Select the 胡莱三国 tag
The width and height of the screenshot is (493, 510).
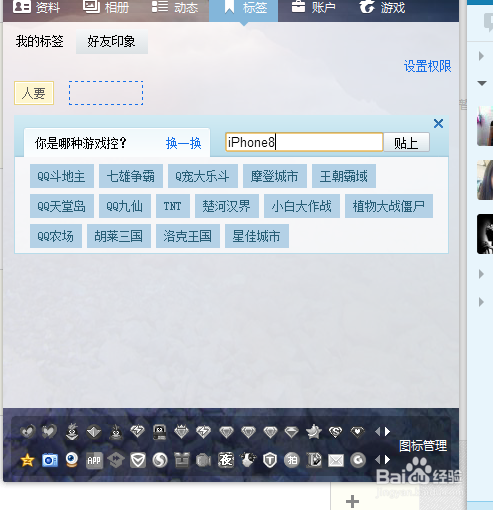pos(119,236)
